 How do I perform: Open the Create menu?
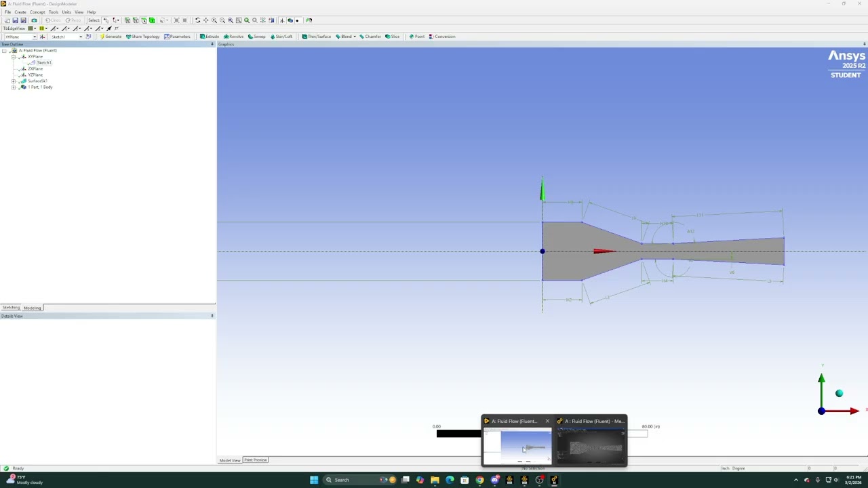20,12
